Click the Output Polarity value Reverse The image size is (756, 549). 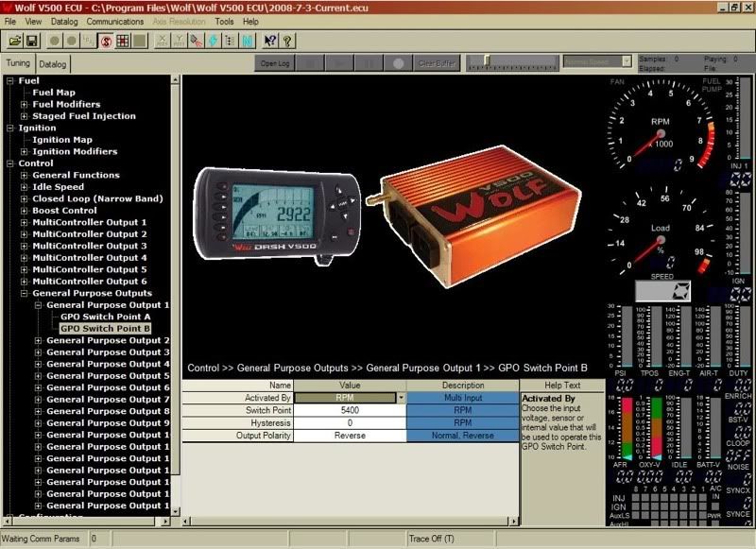[x=350, y=436]
